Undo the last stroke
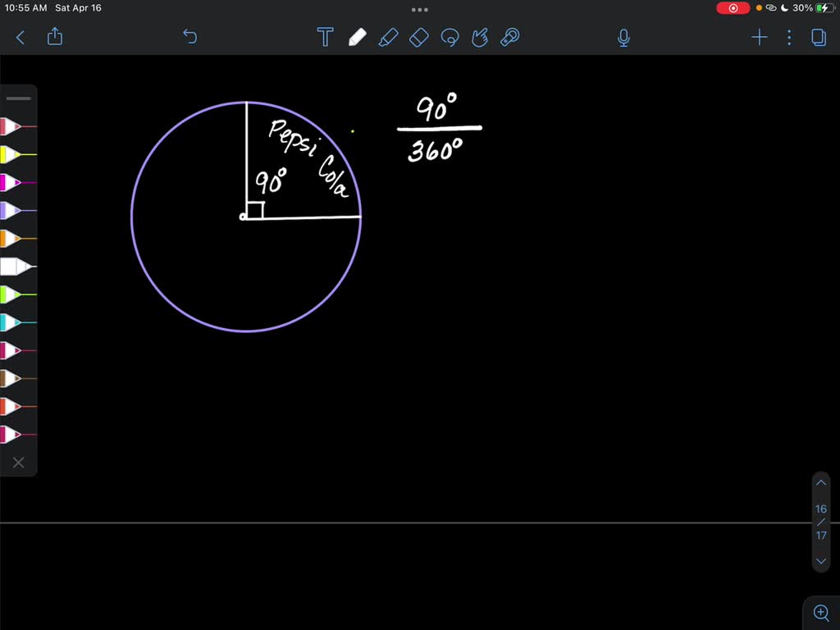 coord(189,36)
